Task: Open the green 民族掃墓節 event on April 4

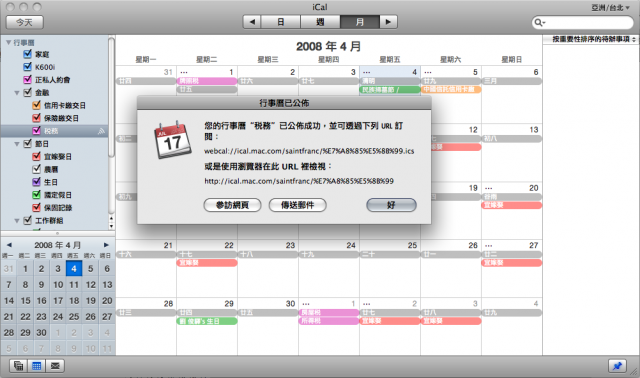Action: [390, 89]
